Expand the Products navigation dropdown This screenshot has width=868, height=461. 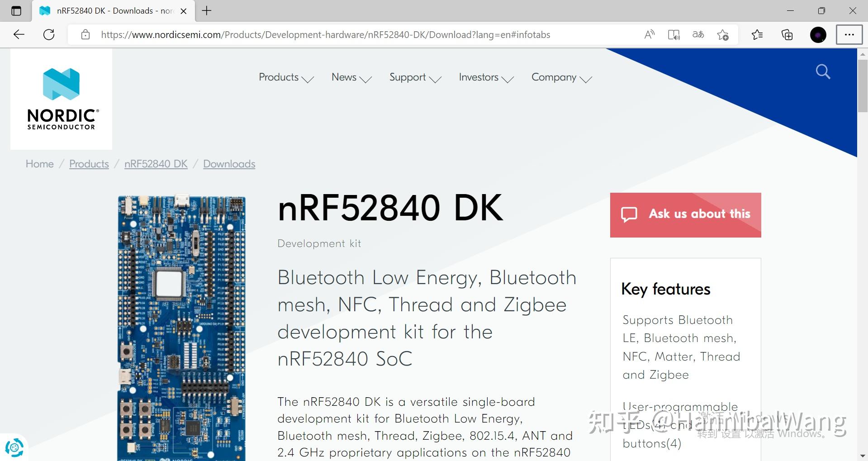tap(279, 77)
